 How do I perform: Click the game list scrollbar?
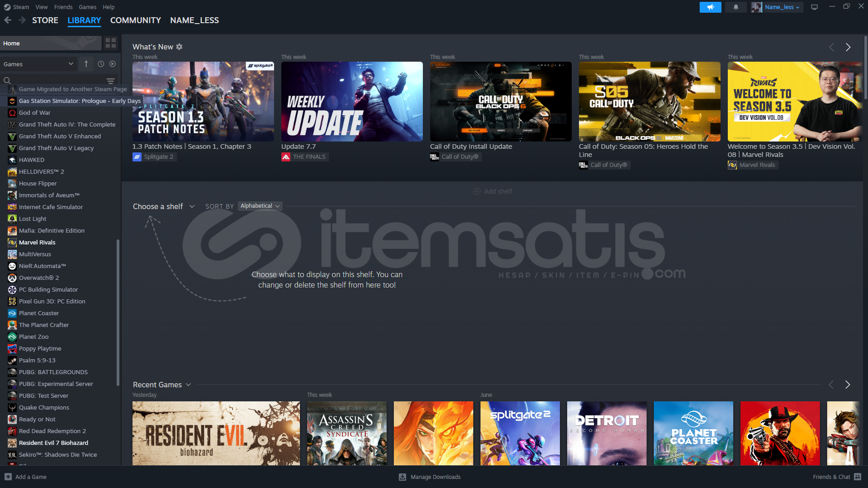118,313
